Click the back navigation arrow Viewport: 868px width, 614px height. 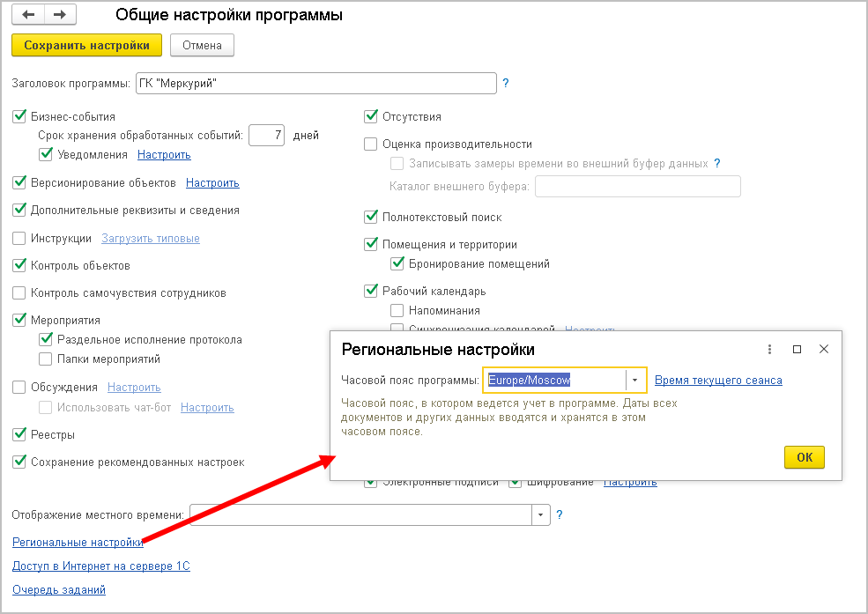[29, 15]
